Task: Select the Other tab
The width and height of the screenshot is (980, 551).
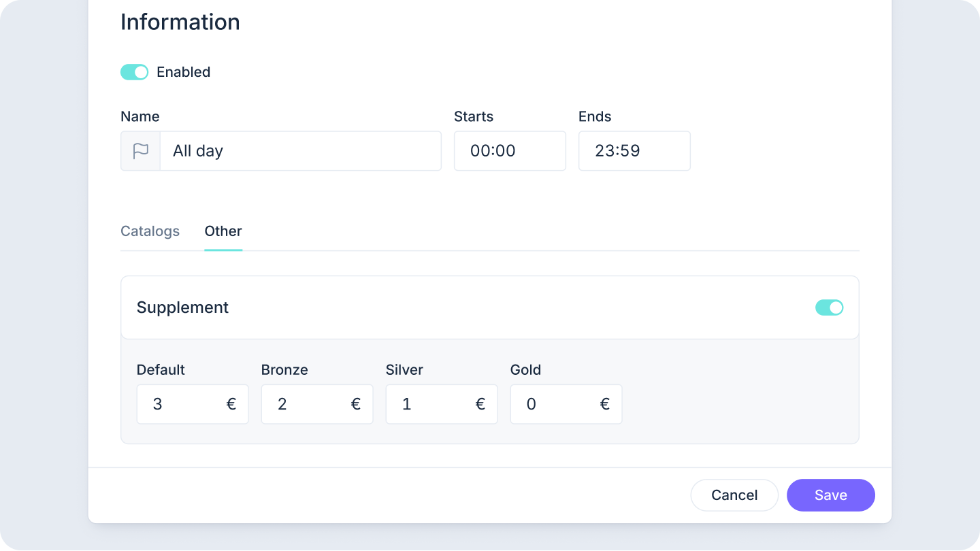Action: pos(223,231)
